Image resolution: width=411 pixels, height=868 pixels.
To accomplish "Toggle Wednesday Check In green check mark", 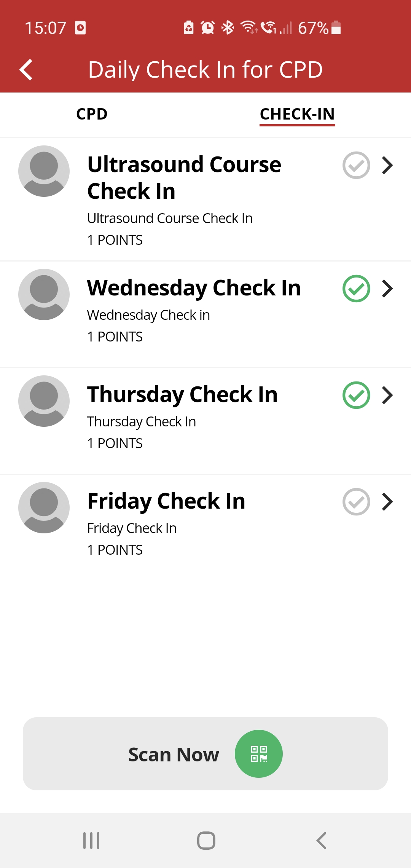I will [356, 289].
